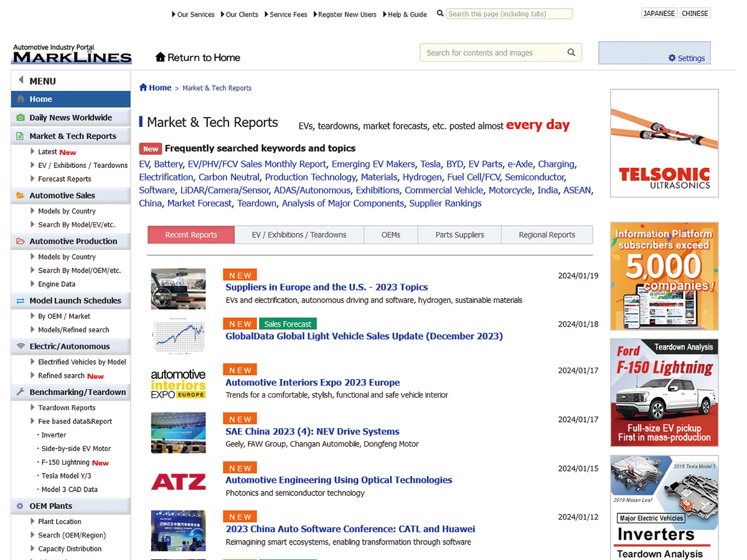Open the Inverters Teardown Analysis banner
747x560 pixels.
click(664, 508)
